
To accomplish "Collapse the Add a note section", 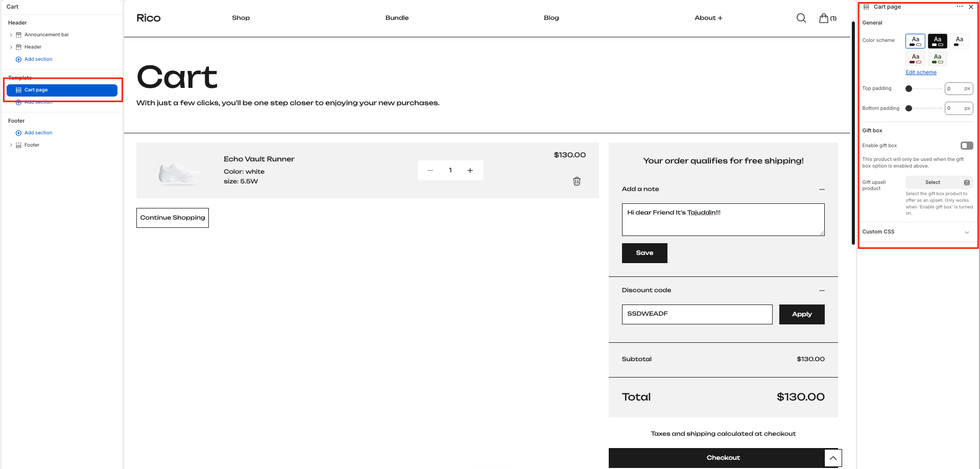I will click(822, 190).
